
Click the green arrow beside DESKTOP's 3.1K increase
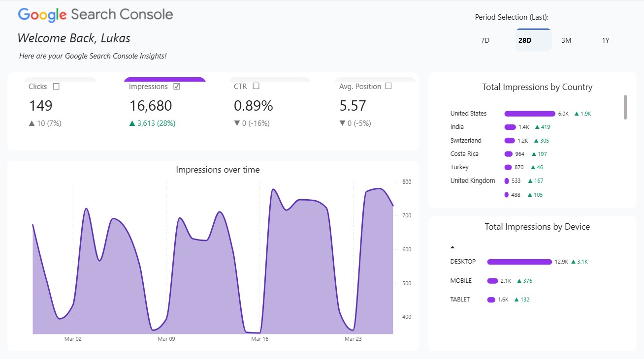click(x=574, y=262)
